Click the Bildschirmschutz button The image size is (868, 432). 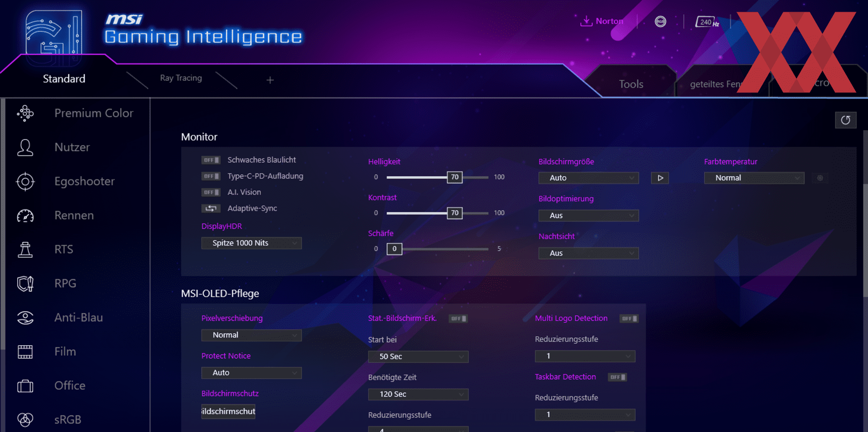(x=228, y=412)
